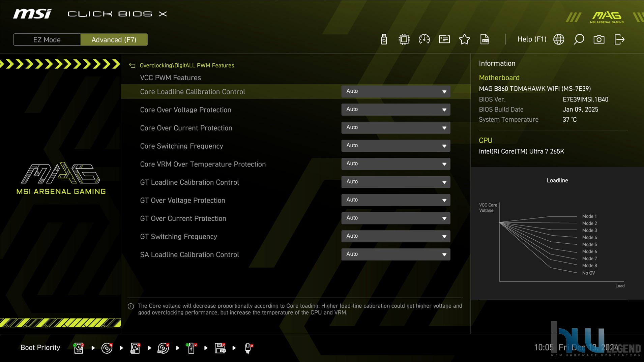Open the language globe icon

(x=558, y=39)
